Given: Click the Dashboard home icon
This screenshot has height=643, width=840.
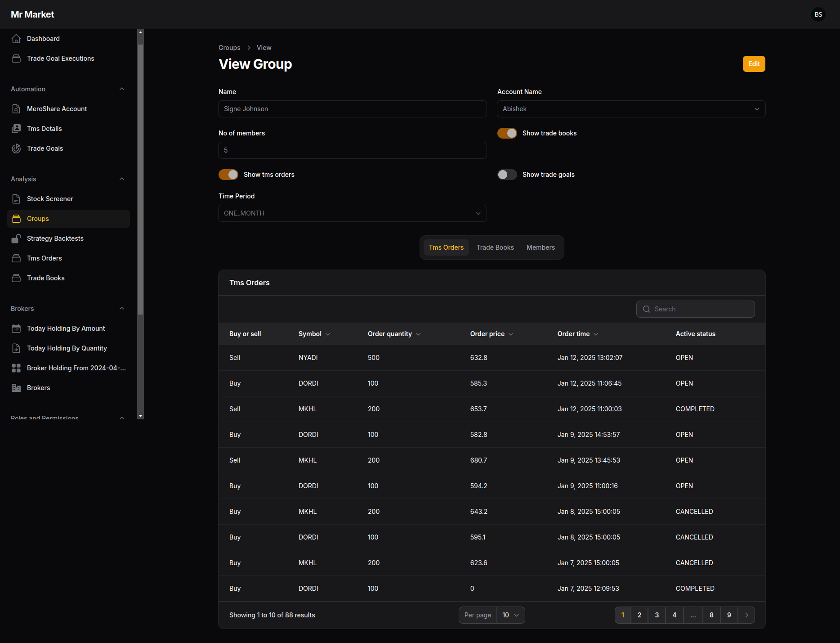Looking at the screenshot, I should click(x=16, y=39).
